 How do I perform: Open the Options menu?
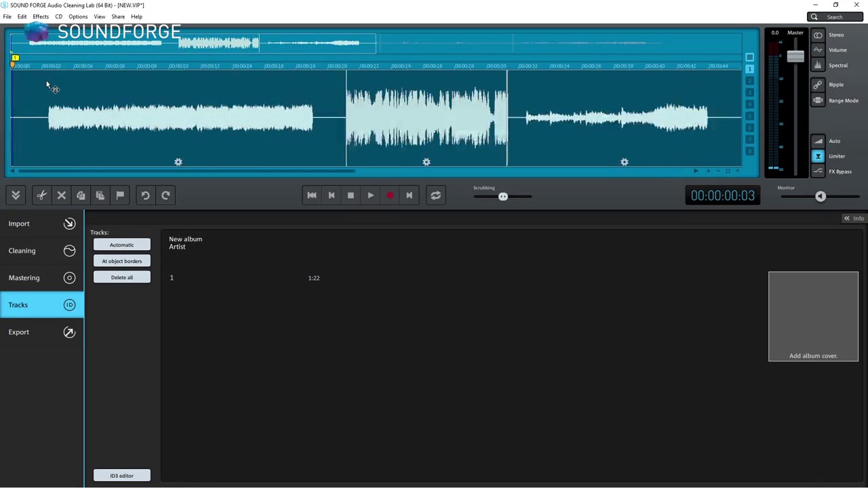point(78,16)
